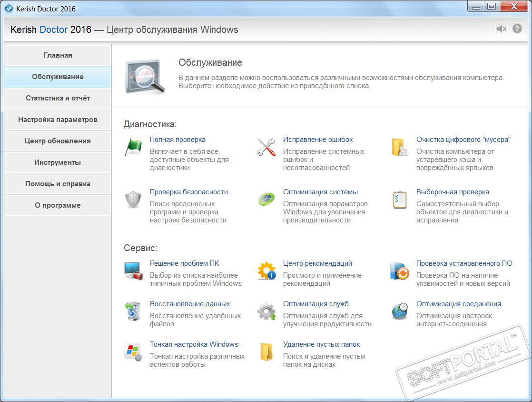Viewport: 532px width, 402px height.
Task: Click the magnifier Обслуживание header image
Action: tap(145, 76)
